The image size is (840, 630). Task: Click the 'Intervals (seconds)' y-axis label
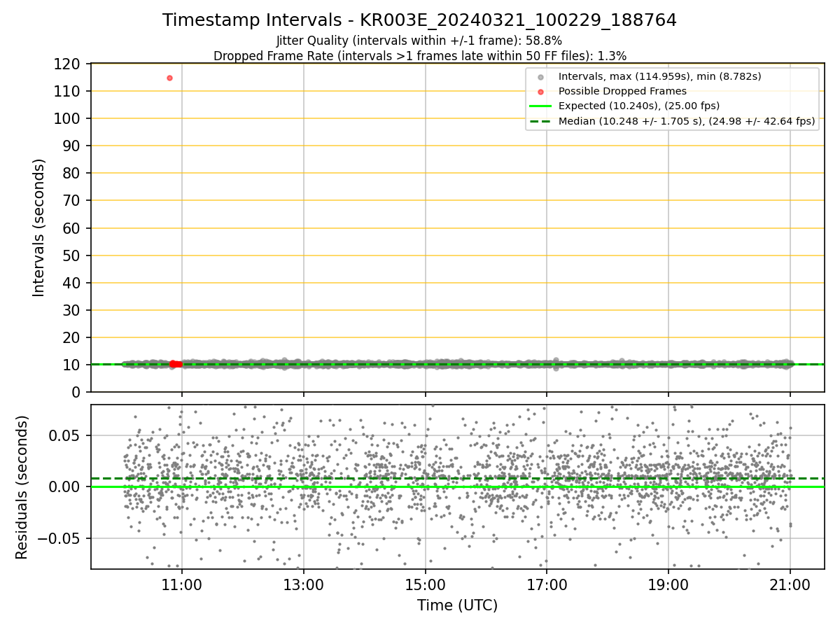click(x=39, y=227)
